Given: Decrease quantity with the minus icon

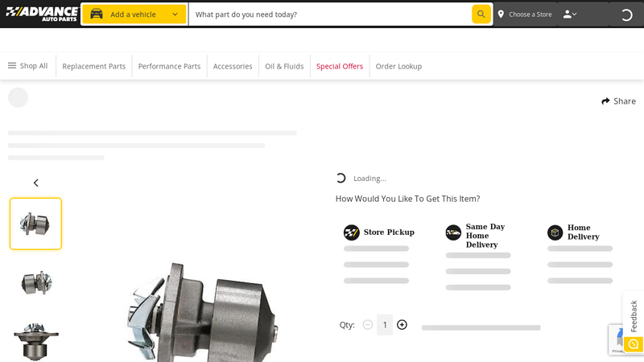Looking at the screenshot, I should (x=368, y=325).
